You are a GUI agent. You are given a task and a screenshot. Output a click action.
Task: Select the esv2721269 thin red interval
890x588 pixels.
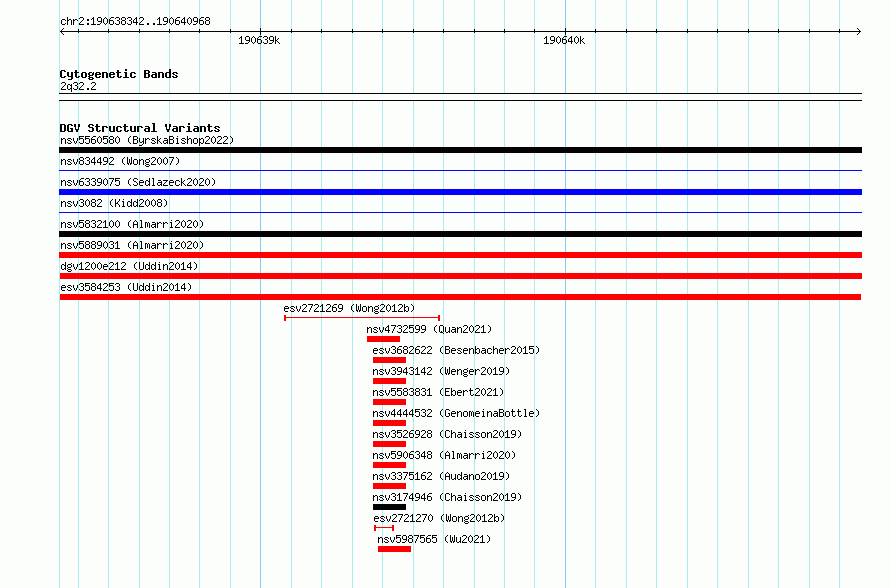(362, 318)
